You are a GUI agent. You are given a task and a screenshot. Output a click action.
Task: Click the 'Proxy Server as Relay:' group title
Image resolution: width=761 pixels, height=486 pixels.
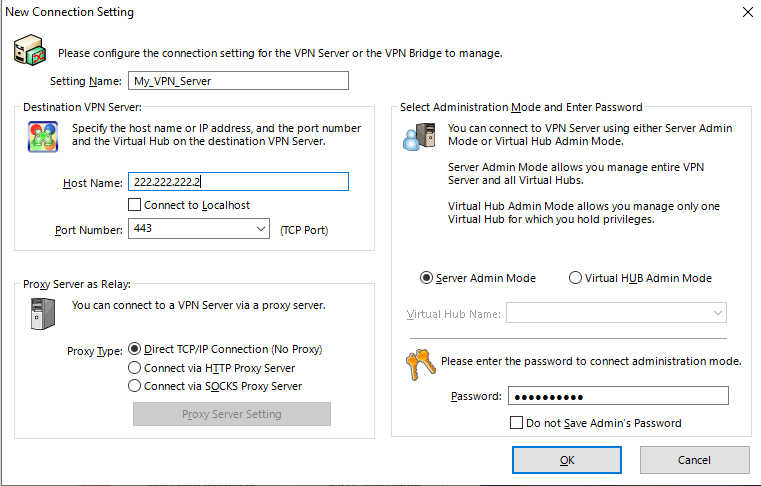77,284
